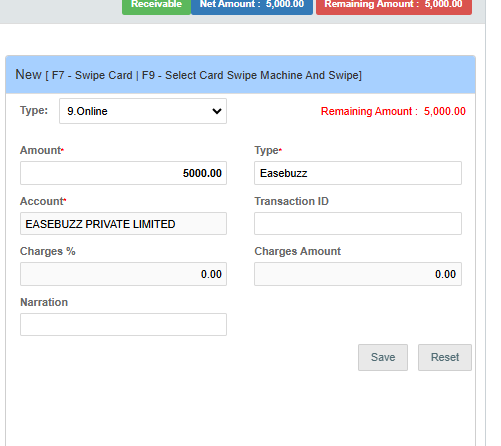Click the red Remaining Amount text in form
This screenshot has width=501, height=446.
[x=393, y=111]
